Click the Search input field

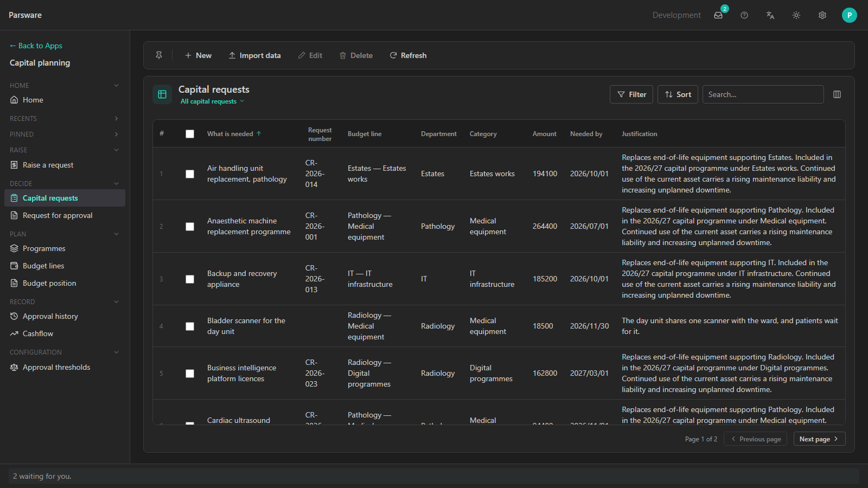(x=763, y=94)
